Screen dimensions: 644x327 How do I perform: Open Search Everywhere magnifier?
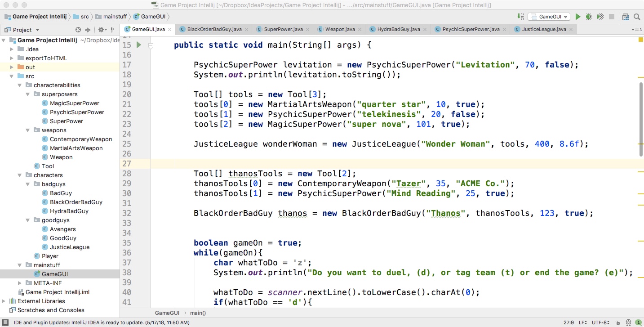tap(637, 17)
